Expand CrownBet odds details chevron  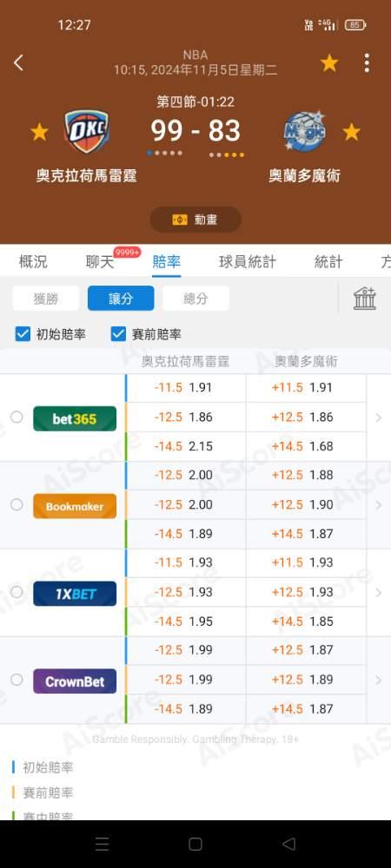379,680
